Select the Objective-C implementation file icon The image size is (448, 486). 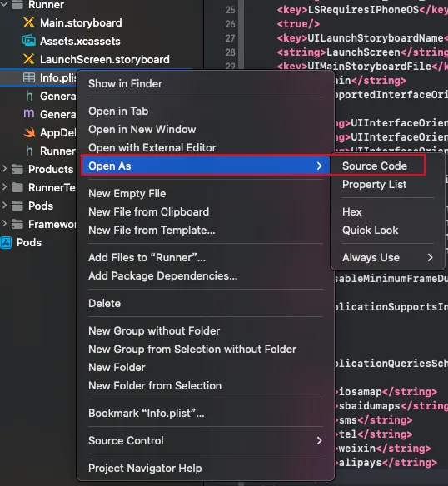point(29,114)
